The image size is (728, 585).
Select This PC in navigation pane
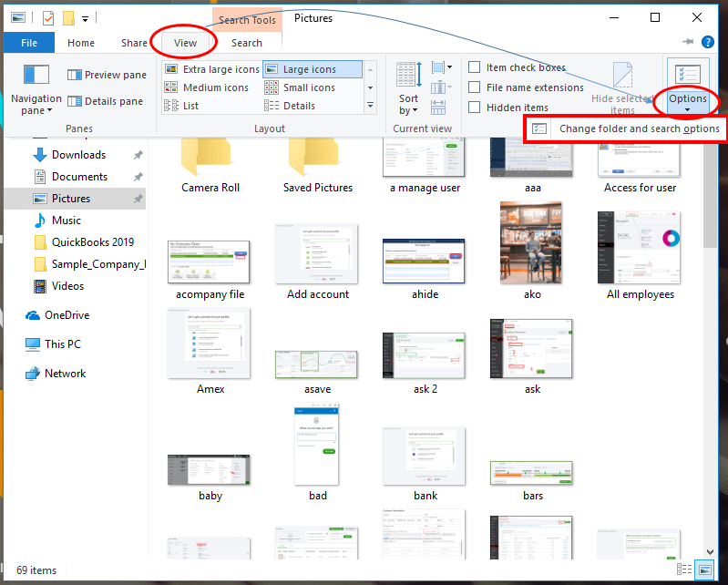(53, 344)
